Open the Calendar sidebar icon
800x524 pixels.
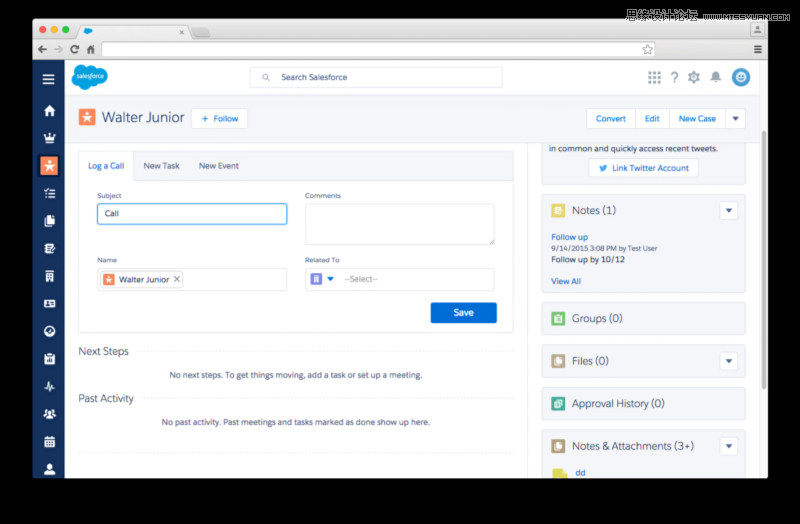pyautogui.click(x=49, y=441)
